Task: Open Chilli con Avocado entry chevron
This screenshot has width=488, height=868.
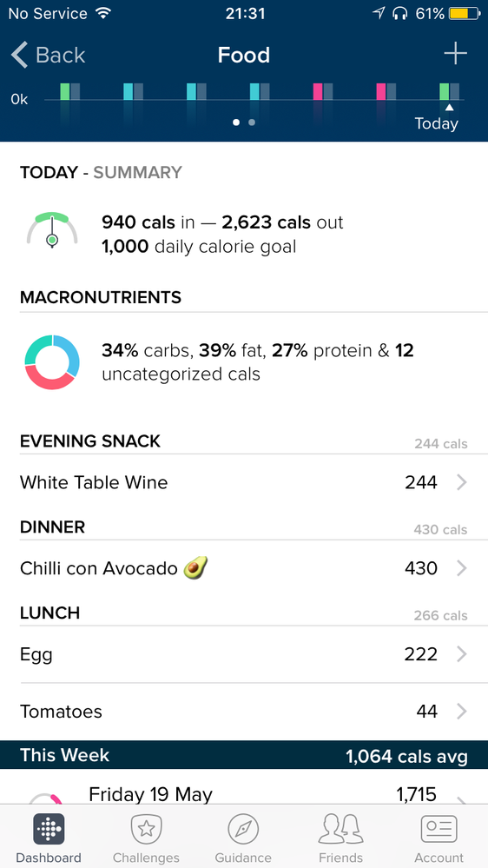Action: [462, 568]
